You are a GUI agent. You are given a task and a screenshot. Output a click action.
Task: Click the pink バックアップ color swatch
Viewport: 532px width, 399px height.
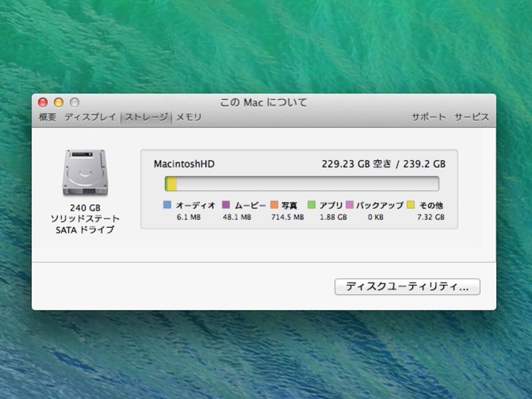coord(349,205)
